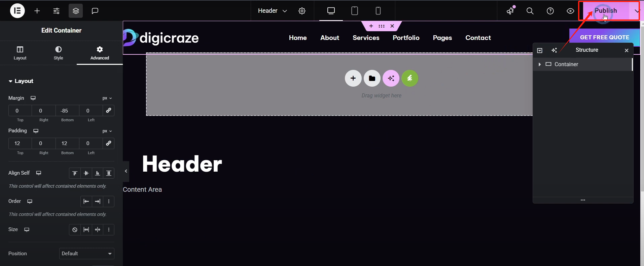This screenshot has height=266, width=644.
Task: Choose custom Size three-dots option
Action: (109, 230)
